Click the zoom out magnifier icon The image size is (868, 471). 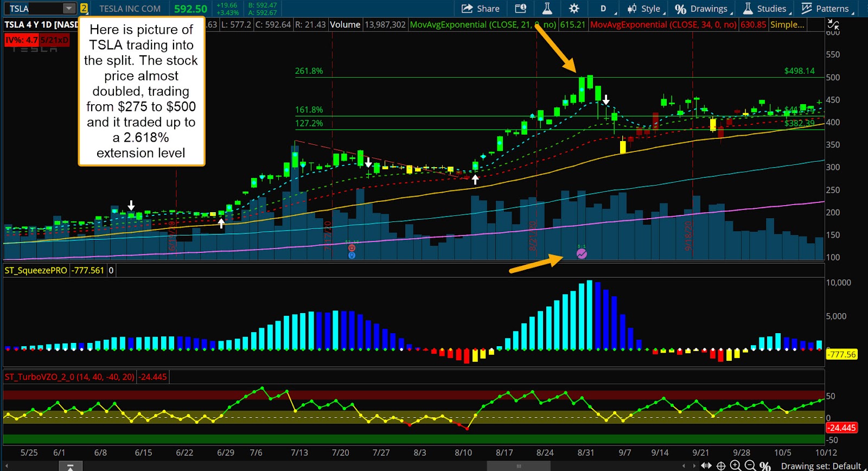point(750,466)
